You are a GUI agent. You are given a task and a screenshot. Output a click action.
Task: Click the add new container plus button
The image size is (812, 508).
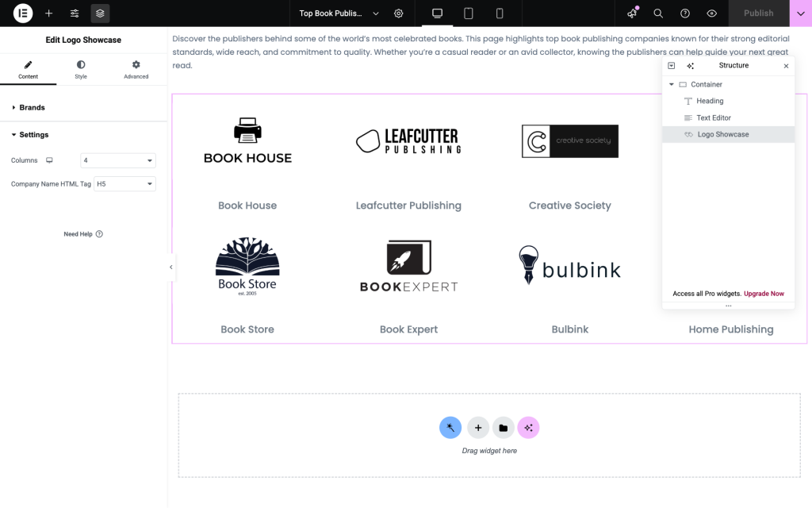click(478, 428)
